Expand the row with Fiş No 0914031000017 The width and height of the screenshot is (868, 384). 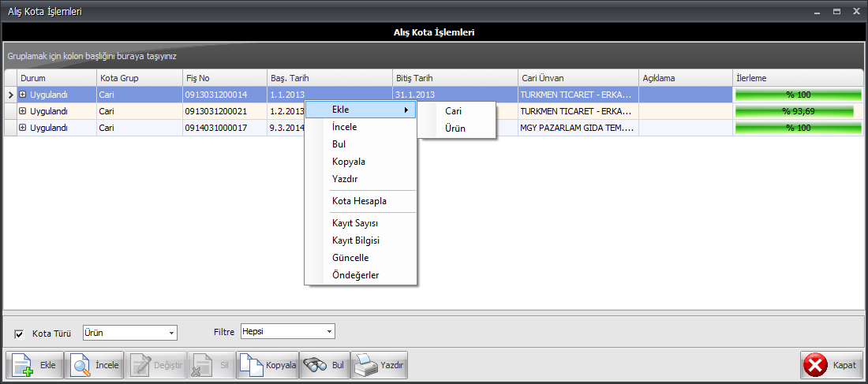tap(23, 128)
